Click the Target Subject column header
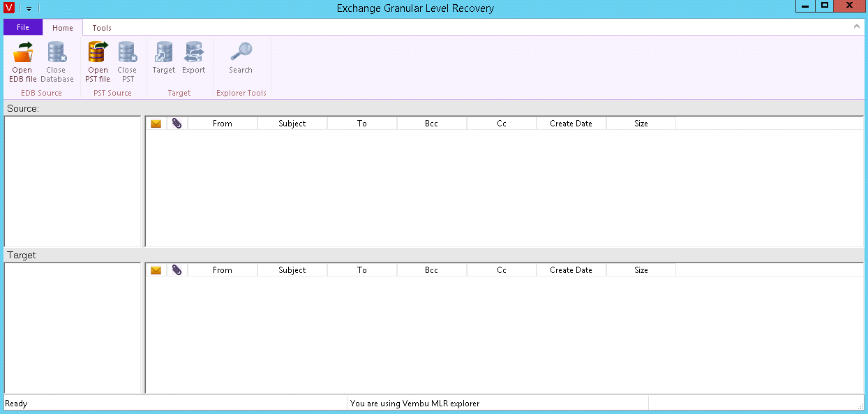The height and width of the screenshot is (414, 868). tap(292, 270)
